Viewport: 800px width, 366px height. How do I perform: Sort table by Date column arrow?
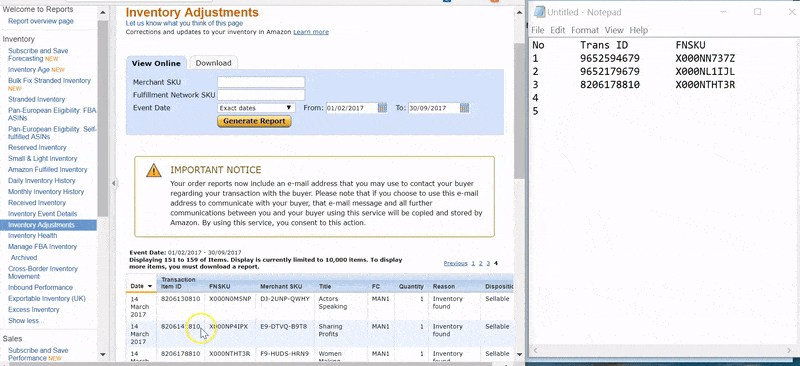point(150,286)
